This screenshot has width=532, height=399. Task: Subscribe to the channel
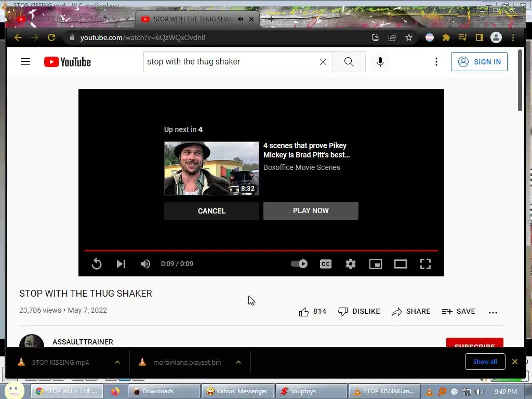[x=474, y=343]
